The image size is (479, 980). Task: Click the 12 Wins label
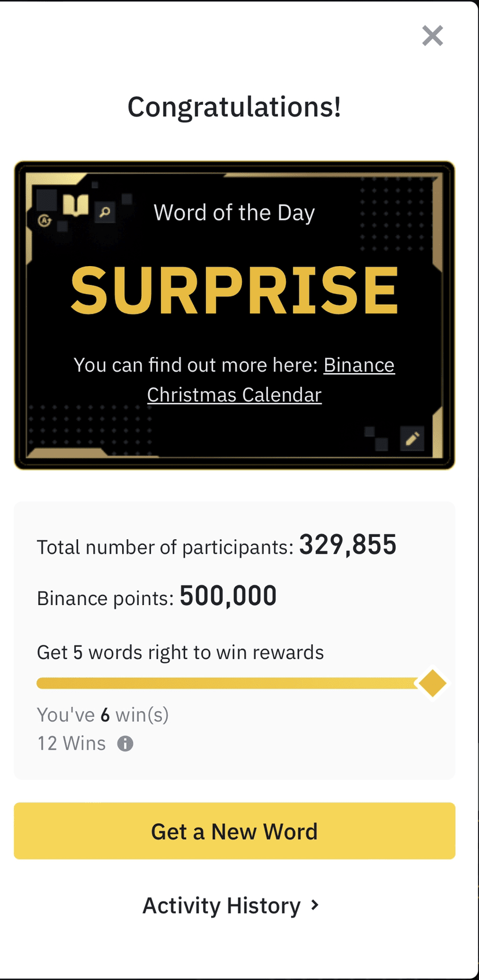(72, 743)
